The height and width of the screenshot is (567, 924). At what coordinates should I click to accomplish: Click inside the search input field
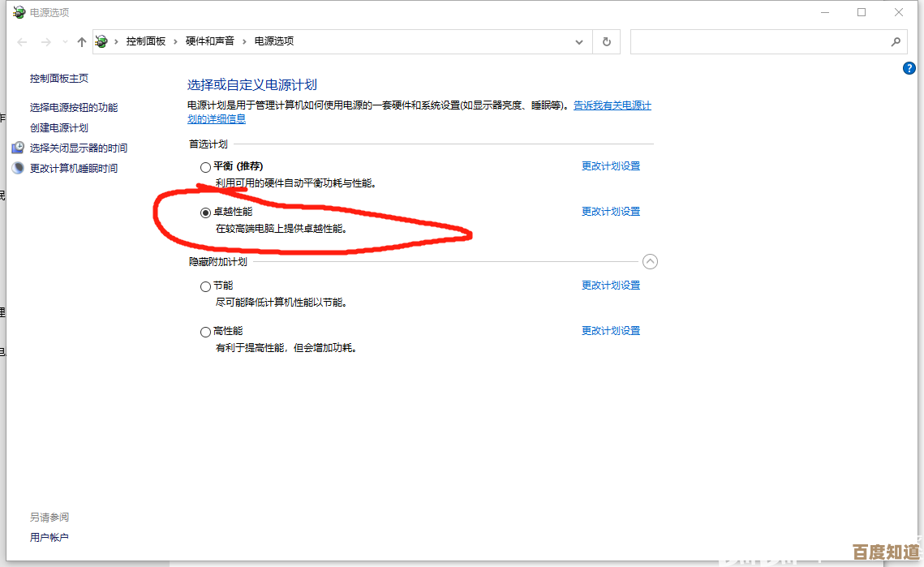tap(754, 41)
